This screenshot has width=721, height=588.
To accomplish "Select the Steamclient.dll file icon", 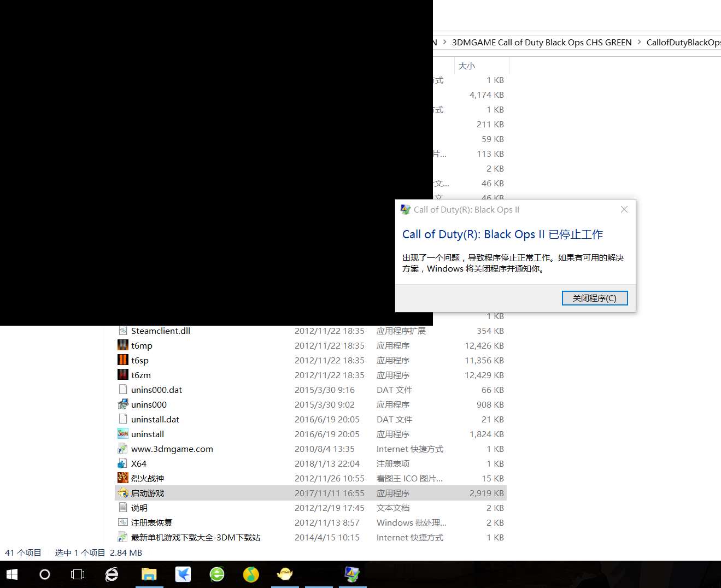I will (123, 331).
